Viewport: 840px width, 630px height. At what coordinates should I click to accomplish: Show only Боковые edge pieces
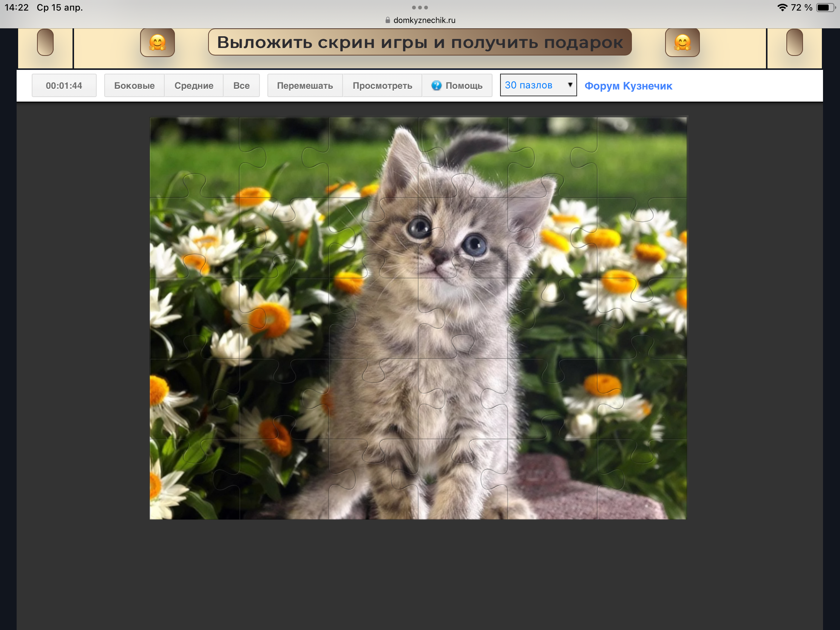134,86
